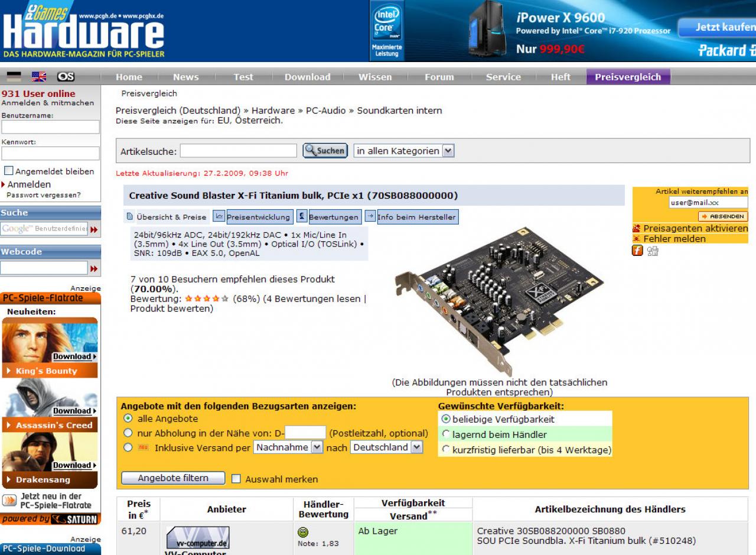Screen dimensions: 756x555
Task: Switch language via the UK/US flag icon
Action: (x=40, y=77)
